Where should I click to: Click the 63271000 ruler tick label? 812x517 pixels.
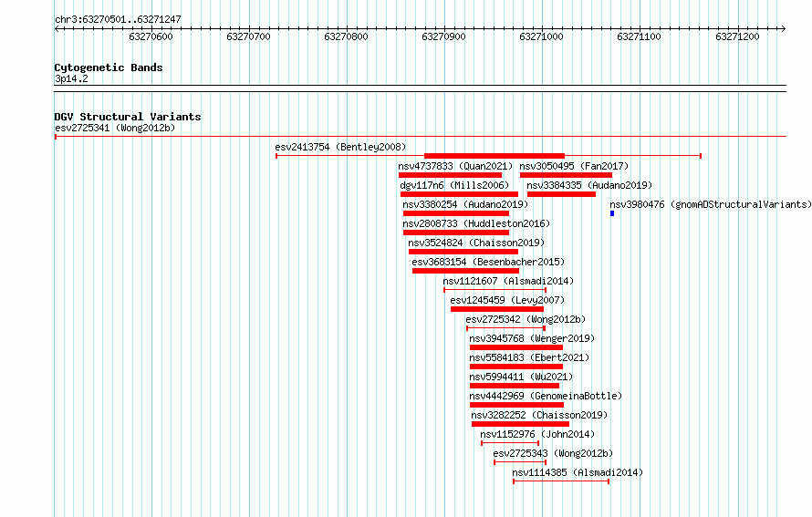pyautogui.click(x=541, y=36)
